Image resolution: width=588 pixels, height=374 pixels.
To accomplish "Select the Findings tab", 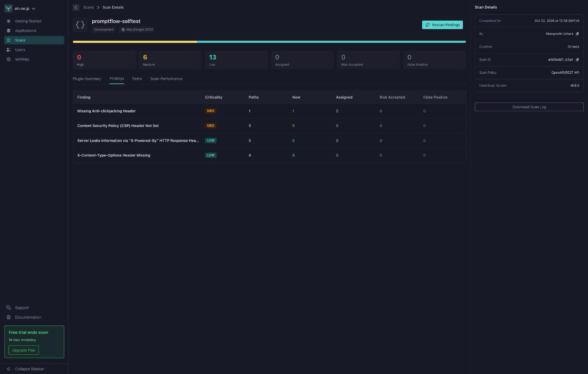I will (117, 79).
